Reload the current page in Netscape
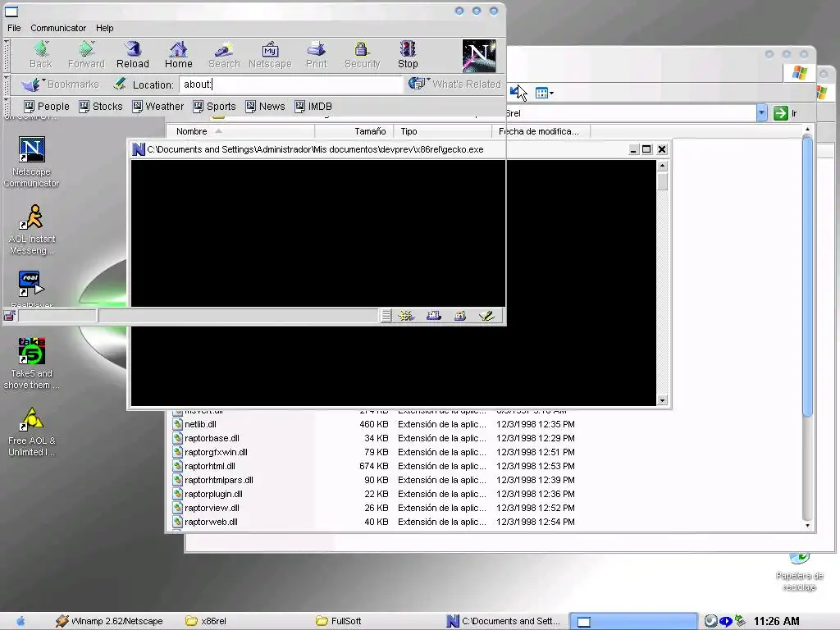Screen dimensions: 840x630 tap(132, 55)
